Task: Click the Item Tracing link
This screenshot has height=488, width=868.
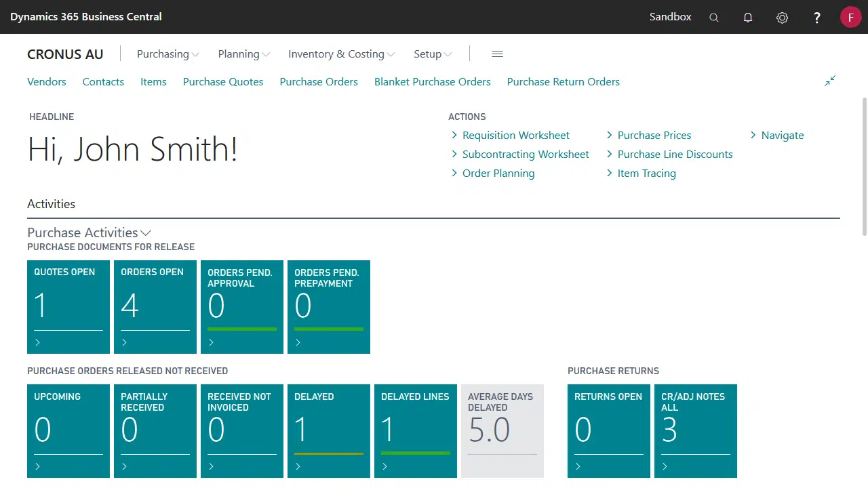Action: click(x=646, y=174)
